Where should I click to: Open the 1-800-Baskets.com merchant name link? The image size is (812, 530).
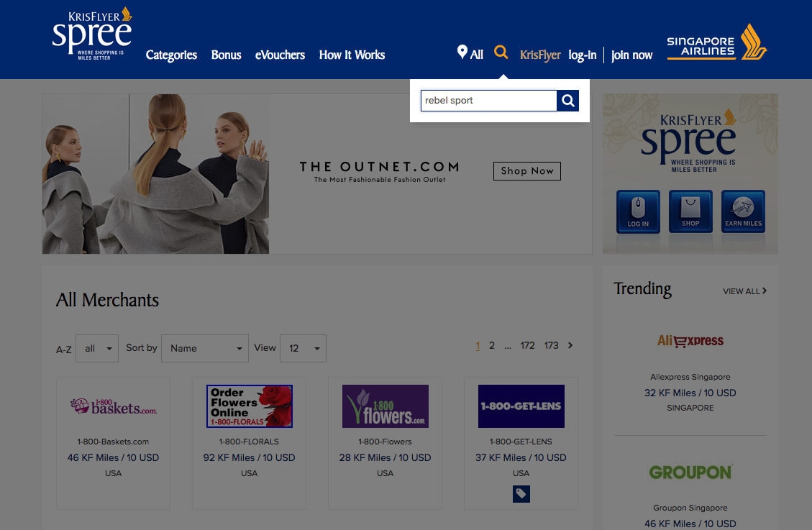pyautogui.click(x=114, y=442)
